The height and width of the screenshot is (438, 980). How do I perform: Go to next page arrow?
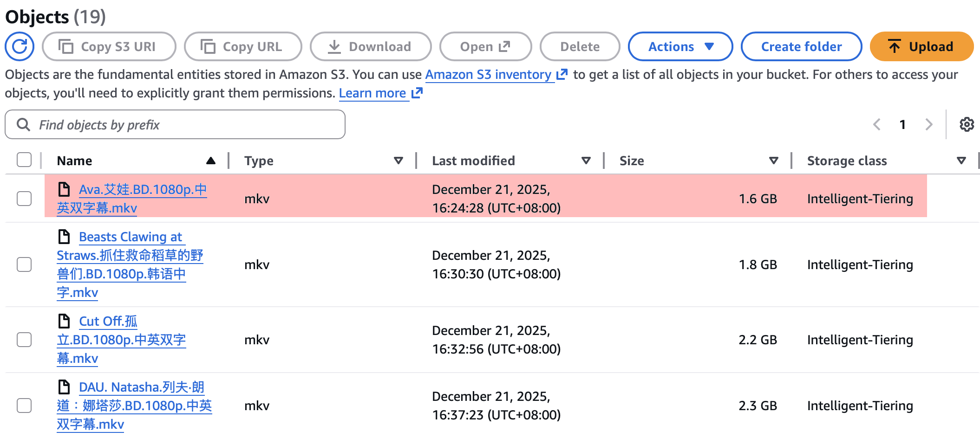[x=929, y=124]
